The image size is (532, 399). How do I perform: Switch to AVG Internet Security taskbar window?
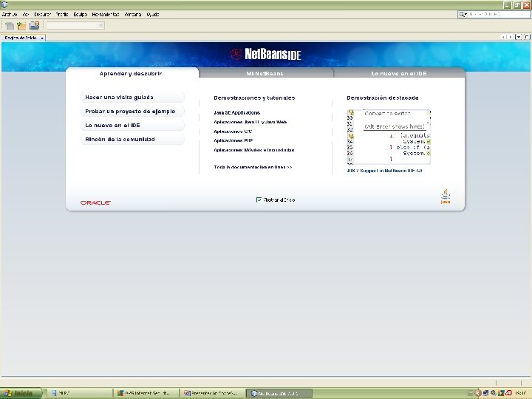146,393
